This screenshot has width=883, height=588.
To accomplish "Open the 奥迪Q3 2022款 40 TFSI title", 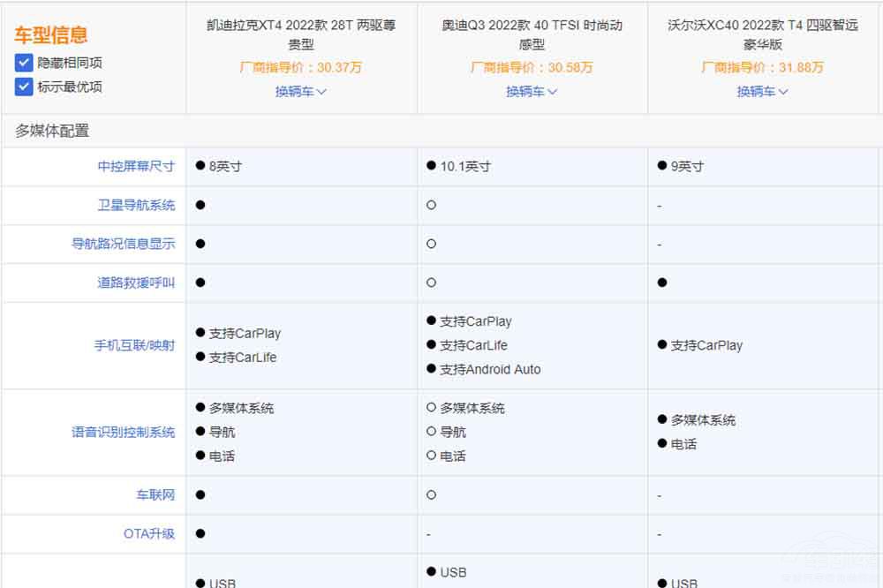I will 532,34.
